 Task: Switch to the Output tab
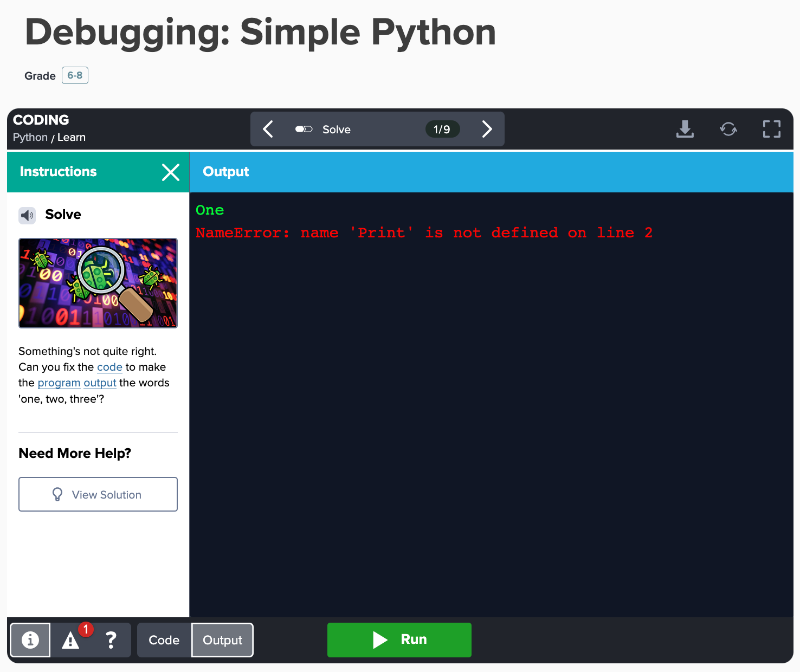[222, 640]
